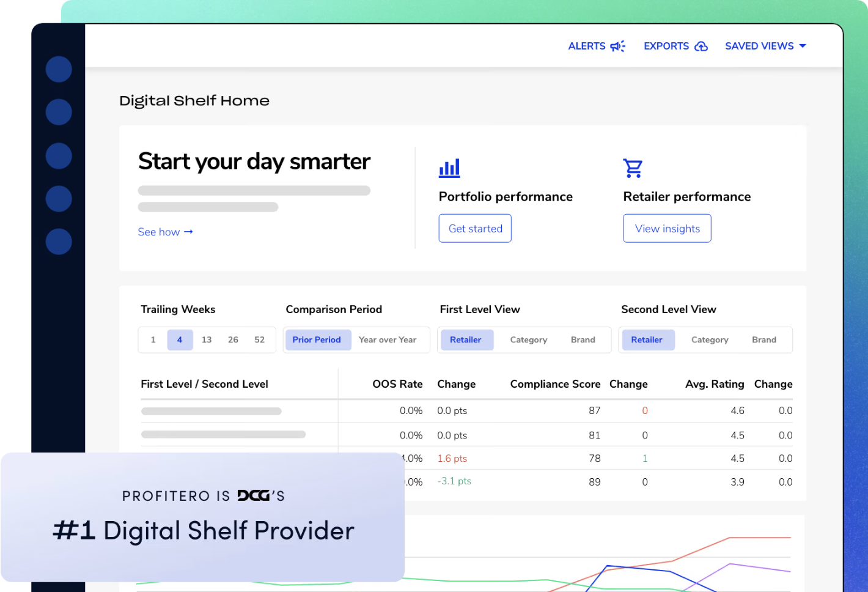868x592 pixels.
Task: Click the arrow next to See how
Action: point(188,232)
